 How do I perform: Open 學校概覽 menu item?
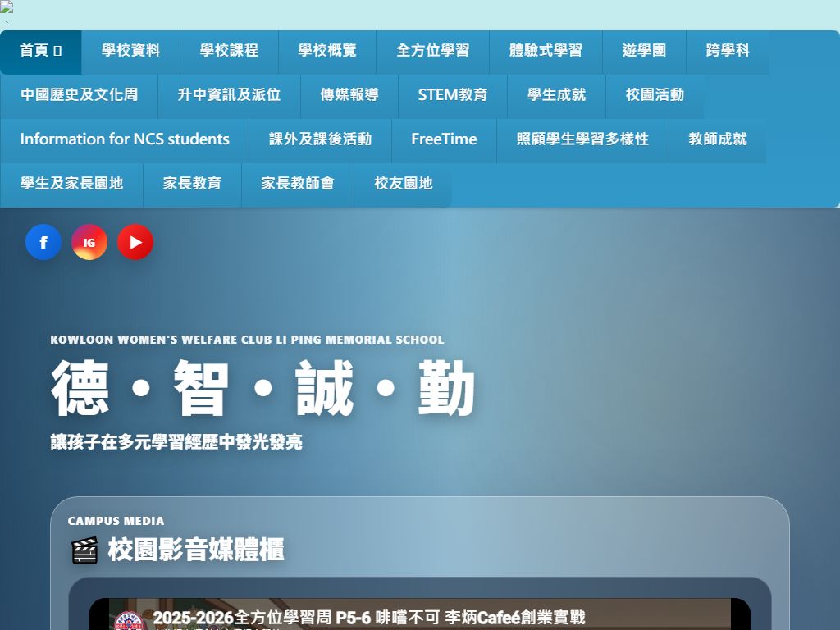(x=327, y=52)
